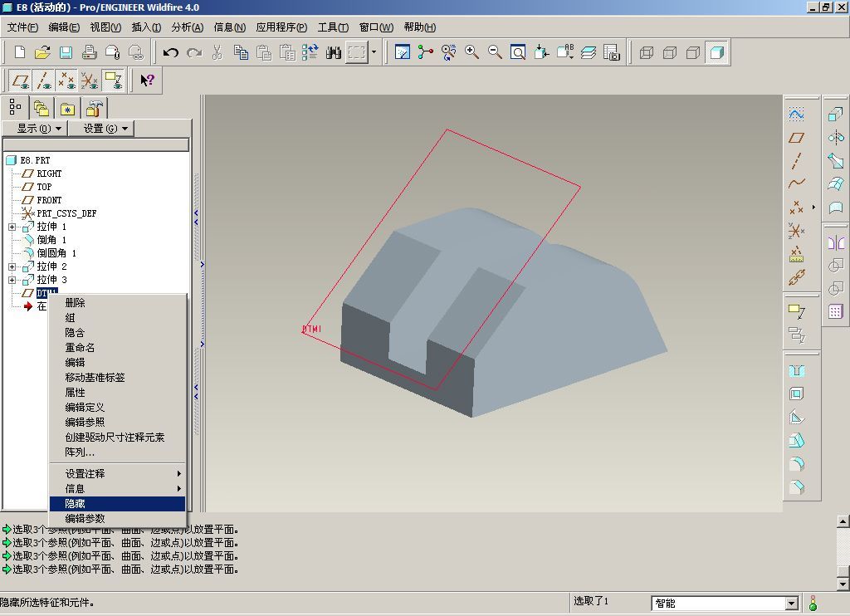Copy selection with the copy icon
The width and height of the screenshot is (850, 616).
point(241,52)
